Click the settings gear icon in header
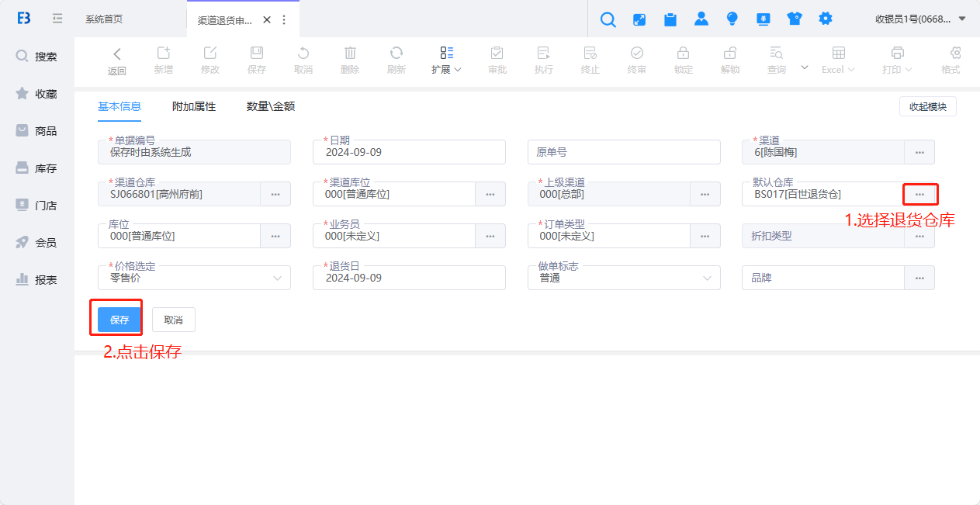The width and height of the screenshot is (980, 505). tap(826, 19)
